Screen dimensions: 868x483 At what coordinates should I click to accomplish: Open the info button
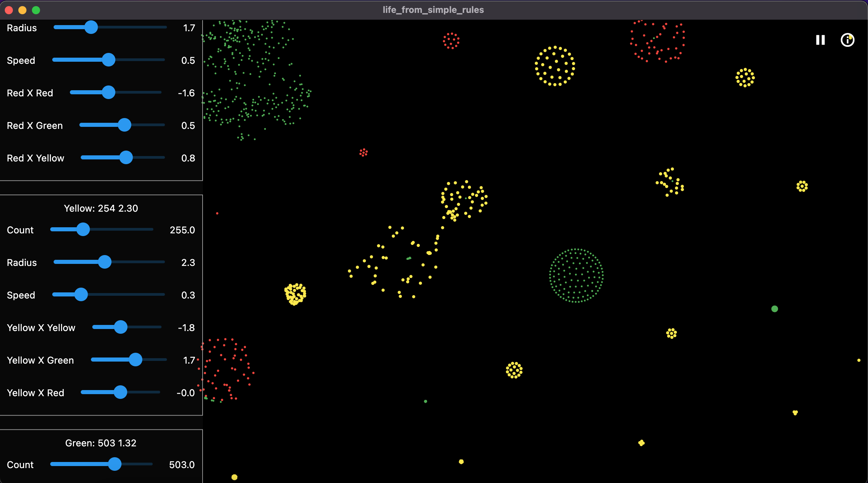[x=847, y=40]
